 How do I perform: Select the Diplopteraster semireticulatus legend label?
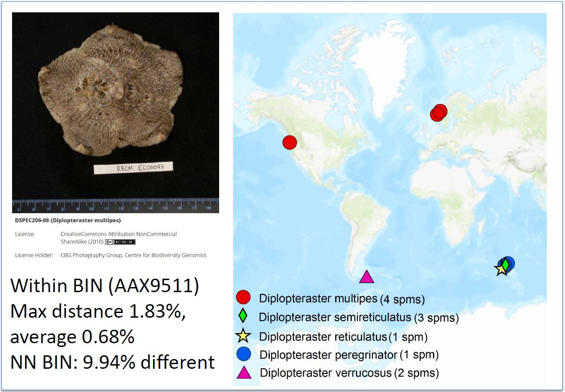tap(335, 318)
